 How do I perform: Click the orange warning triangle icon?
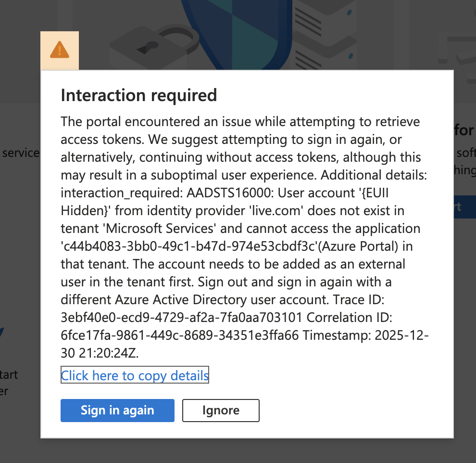pos(59,50)
